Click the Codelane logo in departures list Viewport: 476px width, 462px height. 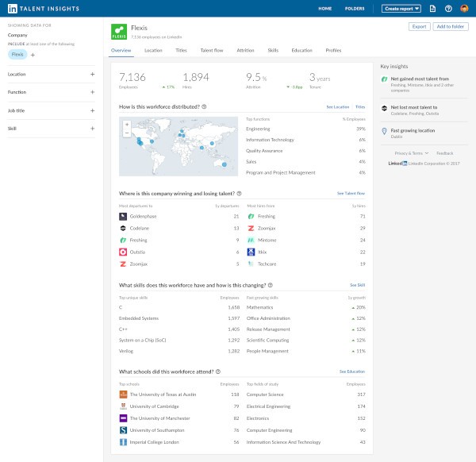click(123, 228)
